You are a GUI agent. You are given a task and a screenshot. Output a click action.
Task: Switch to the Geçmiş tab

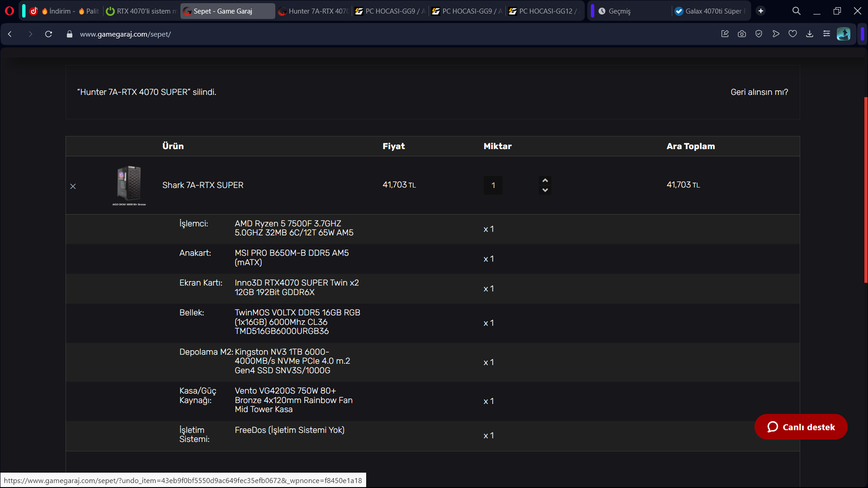(619, 11)
